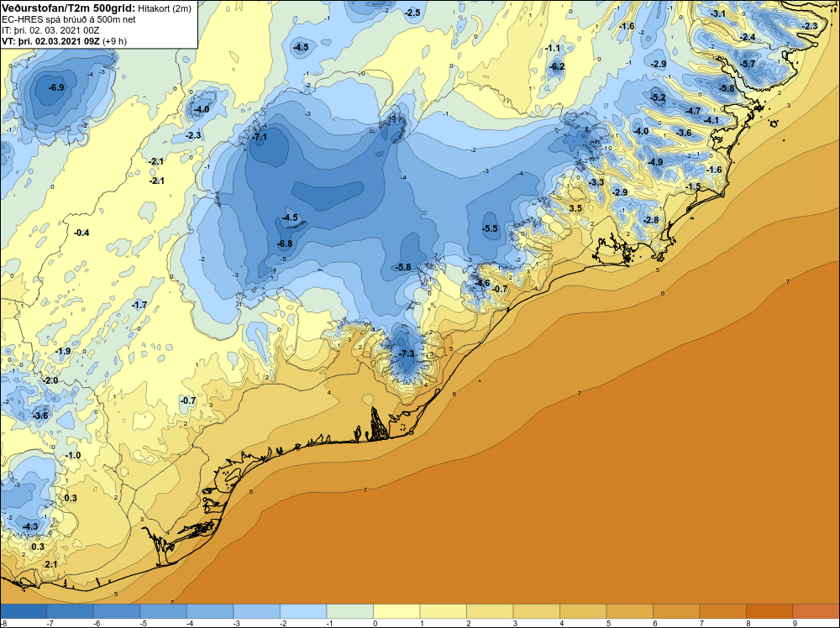Click the 'EC-HRES spá brúuð á 500m net' line
The height and width of the screenshot is (628, 840).
coord(69,19)
